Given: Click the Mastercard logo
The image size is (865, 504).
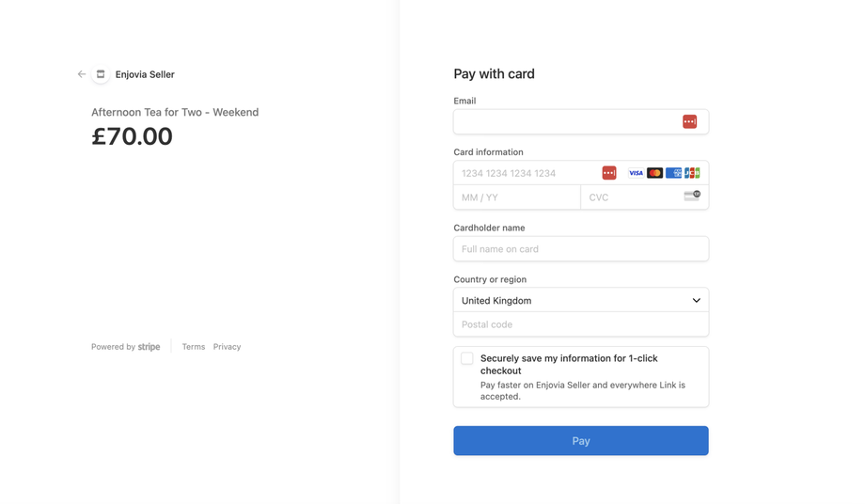Looking at the screenshot, I should pyautogui.click(x=654, y=173).
